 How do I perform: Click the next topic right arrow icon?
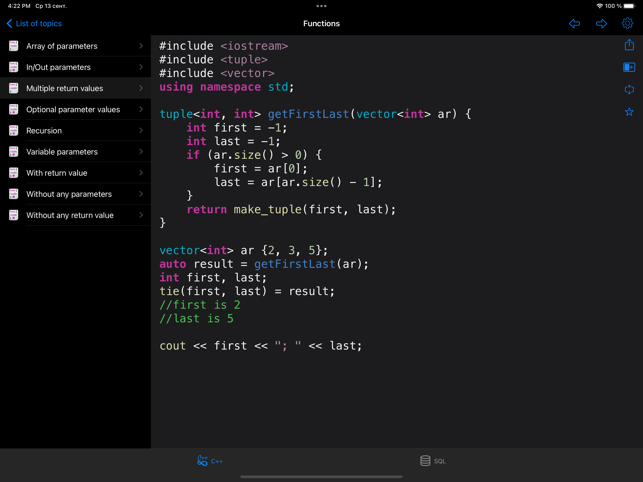pos(601,23)
